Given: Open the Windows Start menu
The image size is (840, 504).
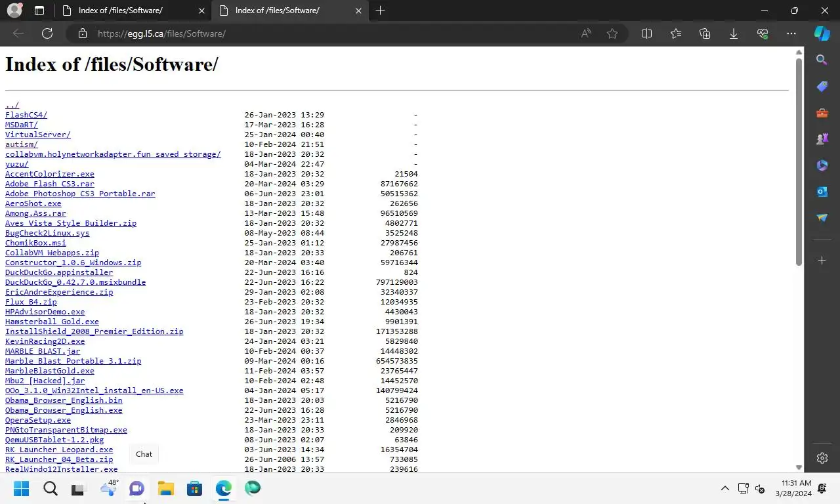Looking at the screenshot, I should [x=22, y=488].
